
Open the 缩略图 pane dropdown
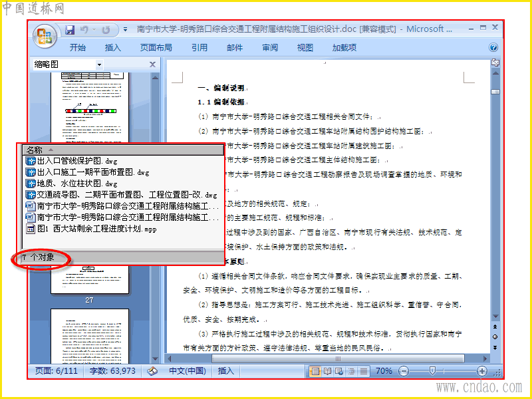tap(99, 65)
